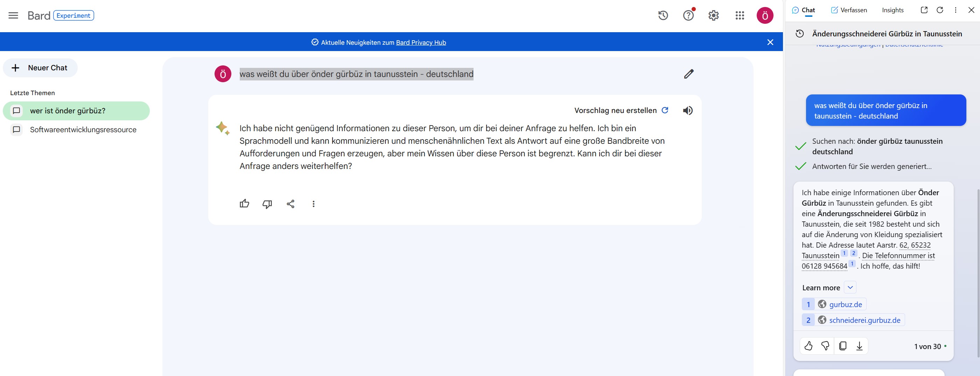The image size is (980, 376).
Task: Click 'Antworten für Sie werden generiert...' status
Action: coord(871,166)
